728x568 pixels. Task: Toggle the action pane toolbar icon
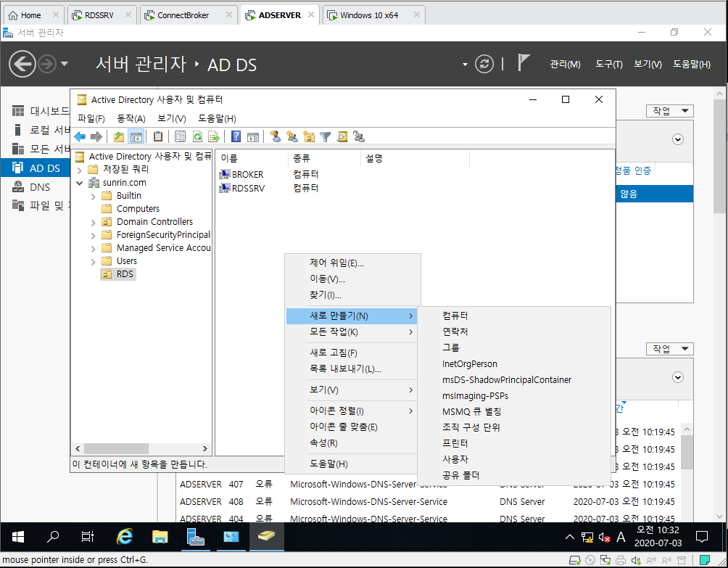tap(253, 136)
